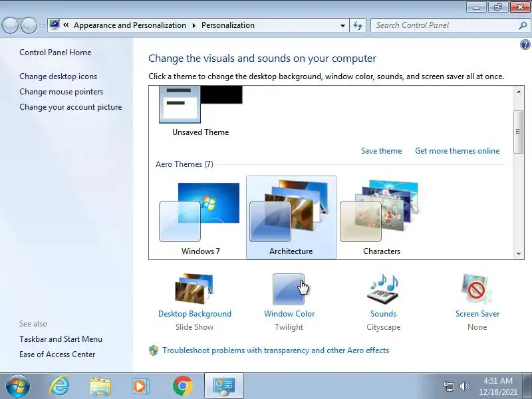Open the Screen Saver icon
Viewport: 532px width, 399px height.
pos(477,289)
